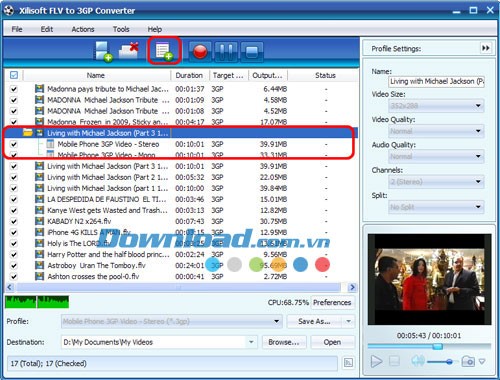Click the folder icon on the selected row
Viewport: 500px width, 380px height.
28,133
